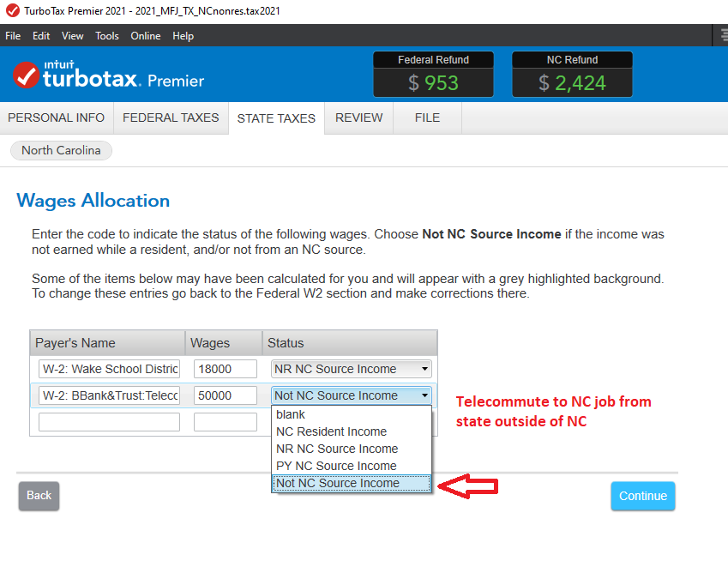Click the Federal Refund amount display
Screen dimensions: 728x567
433,83
